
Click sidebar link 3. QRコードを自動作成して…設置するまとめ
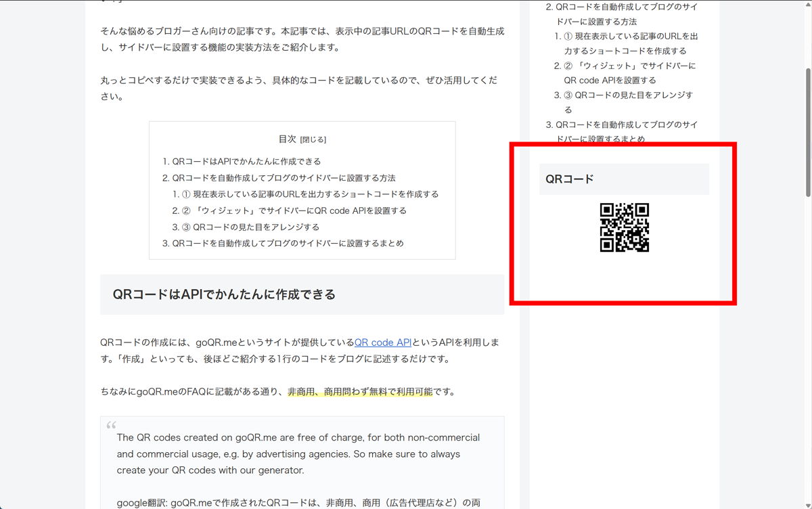coord(627,131)
